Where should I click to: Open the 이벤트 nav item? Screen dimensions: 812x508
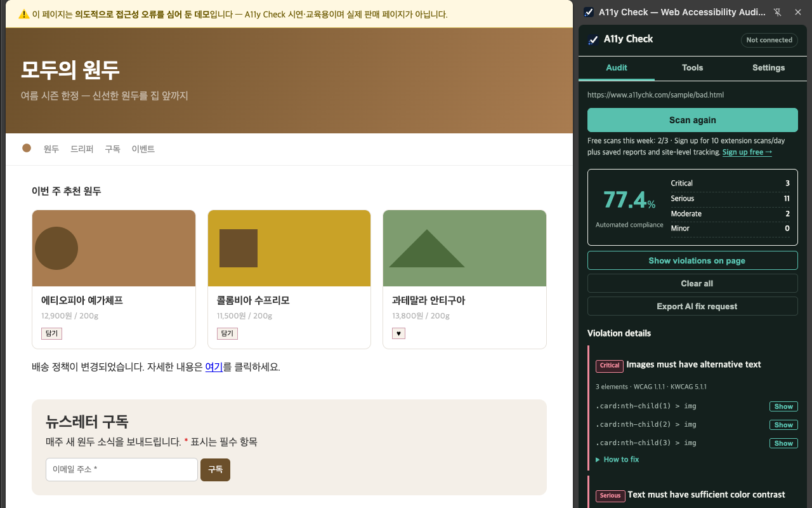[143, 149]
